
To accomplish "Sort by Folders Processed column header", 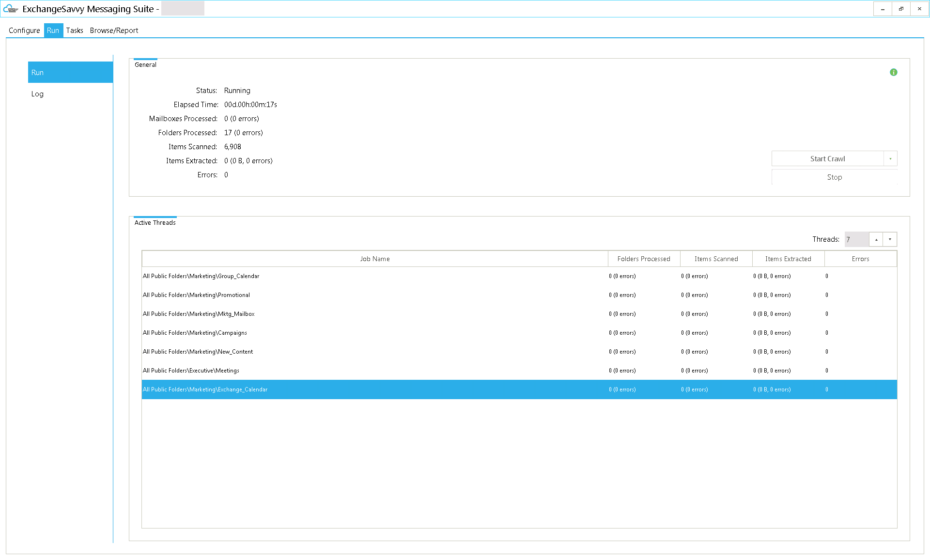I will click(x=644, y=259).
